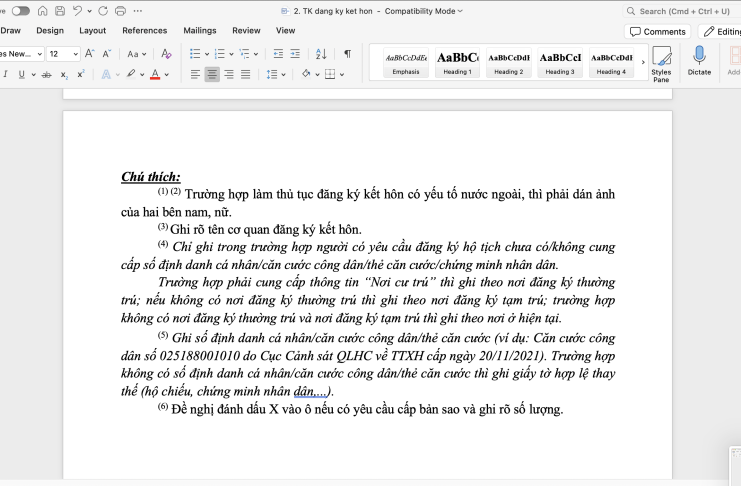Apply numbered list

[220, 54]
